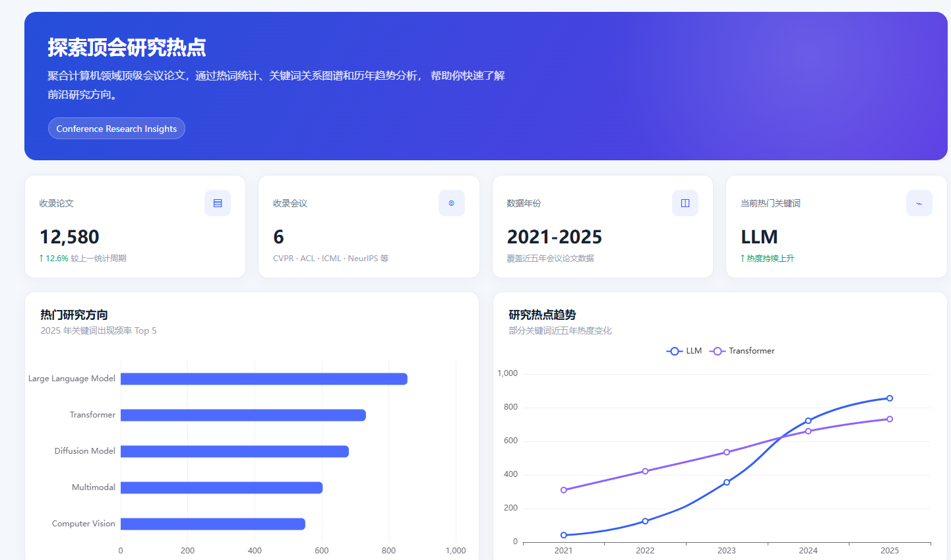
Task: Click the document icon on 收录论文 card
Action: (218, 203)
